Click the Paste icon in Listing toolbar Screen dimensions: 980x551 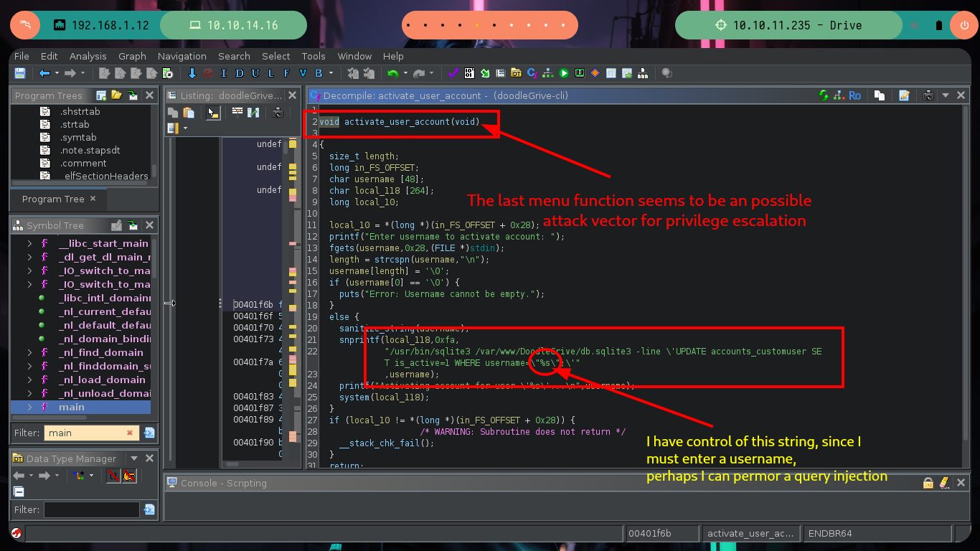tap(189, 113)
